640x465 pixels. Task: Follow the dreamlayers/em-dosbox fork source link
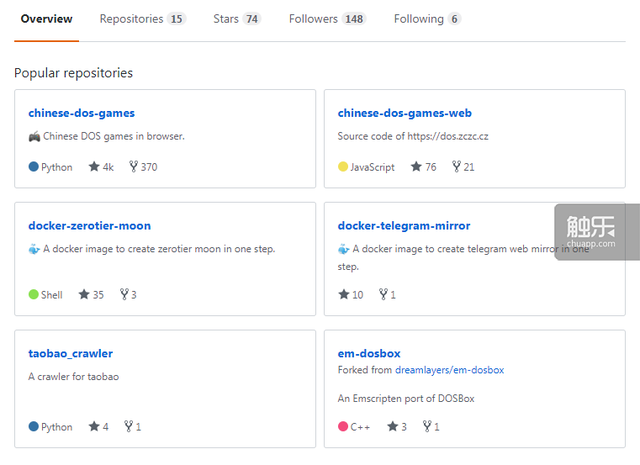449,370
